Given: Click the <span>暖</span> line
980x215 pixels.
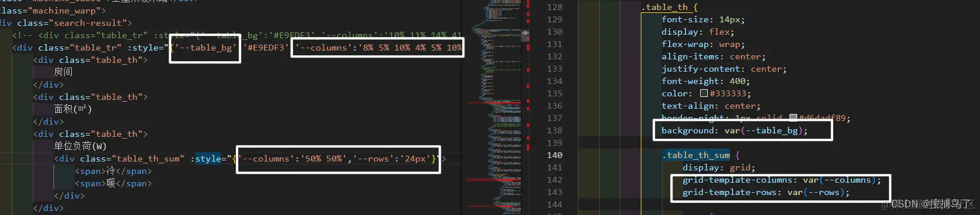Looking at the screenshot, I should 113,183.
